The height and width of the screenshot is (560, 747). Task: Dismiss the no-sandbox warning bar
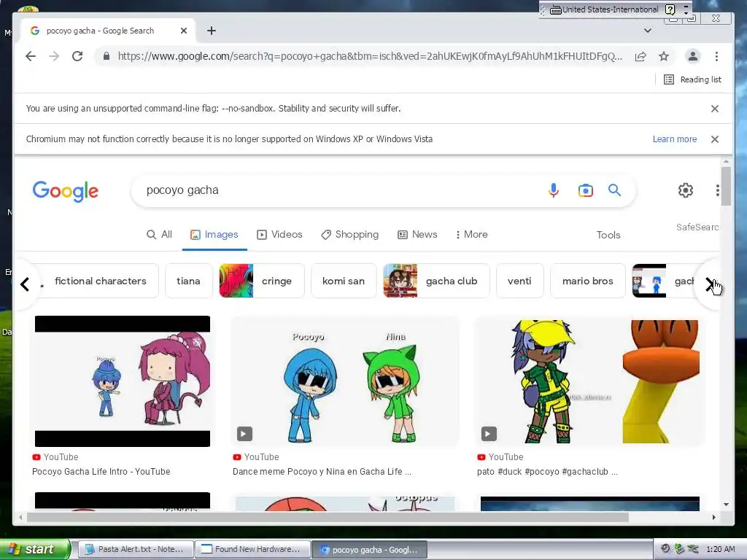pos(715,109)
